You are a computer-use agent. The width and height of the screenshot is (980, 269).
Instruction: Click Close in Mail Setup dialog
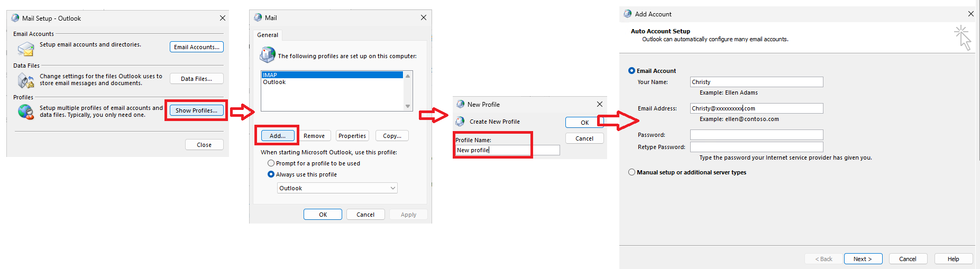point(204,145)
